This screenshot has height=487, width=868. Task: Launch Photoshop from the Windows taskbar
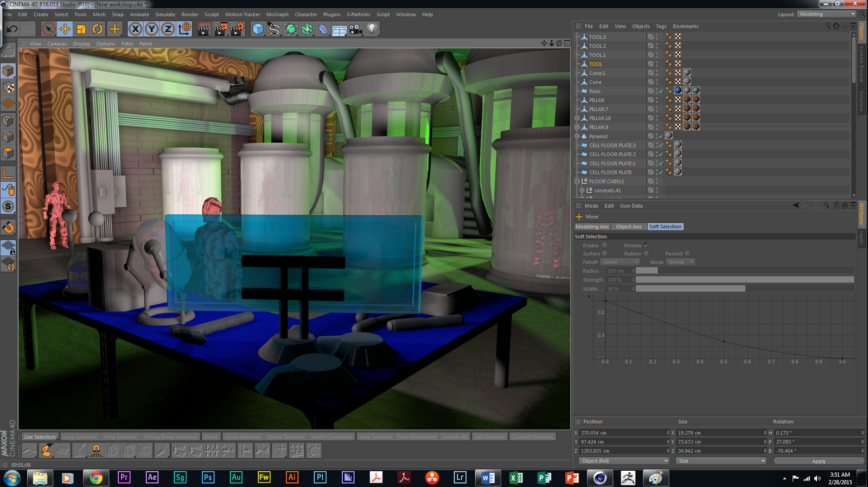tap(208, 478)
